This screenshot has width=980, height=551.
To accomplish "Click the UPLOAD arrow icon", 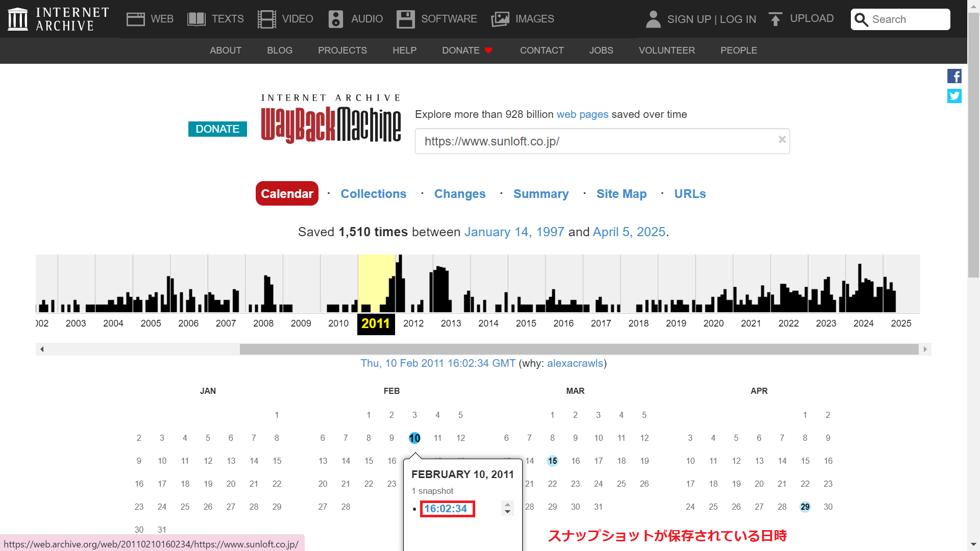I will point(775,18).
